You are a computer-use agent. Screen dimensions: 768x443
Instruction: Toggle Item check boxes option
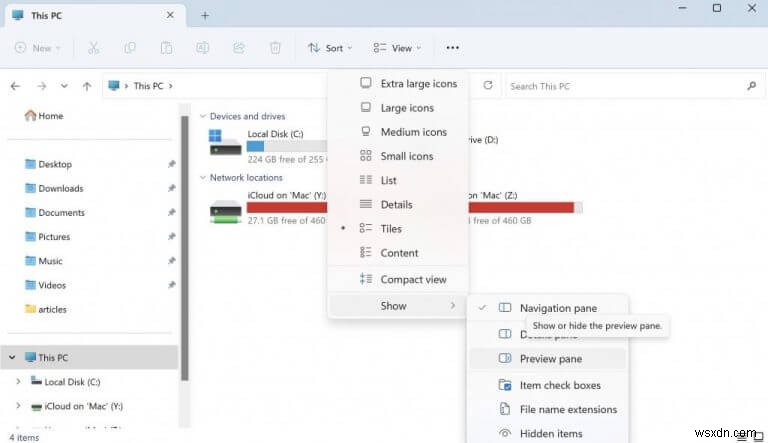coord(547,385)
